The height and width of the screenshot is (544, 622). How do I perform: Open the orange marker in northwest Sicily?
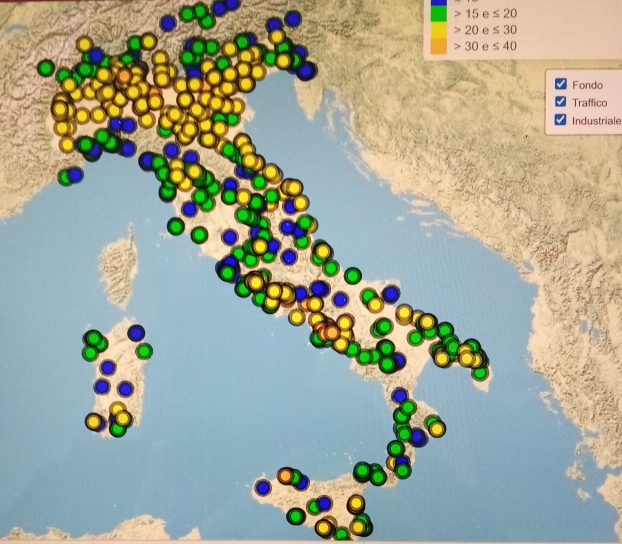pyautogui.click(x=285, y=475)
